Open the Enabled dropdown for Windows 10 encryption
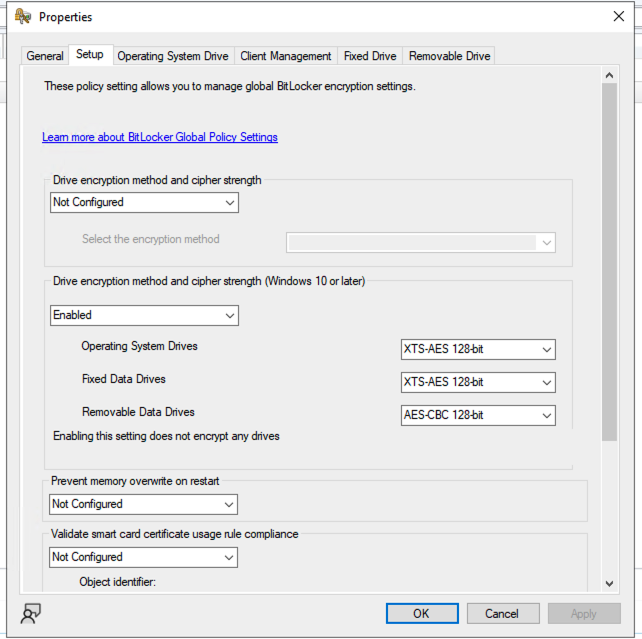The image size is (642, 639). tap(145, 315)
